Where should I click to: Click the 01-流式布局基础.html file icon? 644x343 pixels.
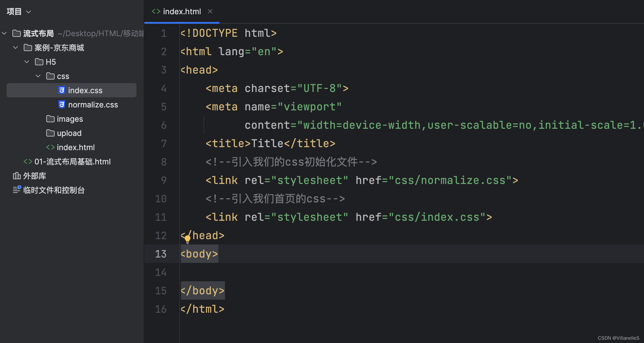pos(28,161)
